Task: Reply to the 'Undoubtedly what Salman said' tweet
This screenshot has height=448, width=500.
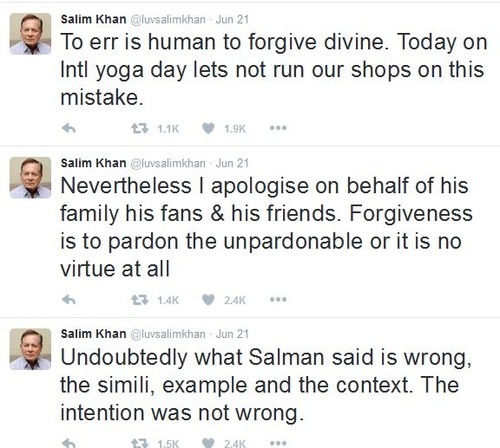Action: 69,443
